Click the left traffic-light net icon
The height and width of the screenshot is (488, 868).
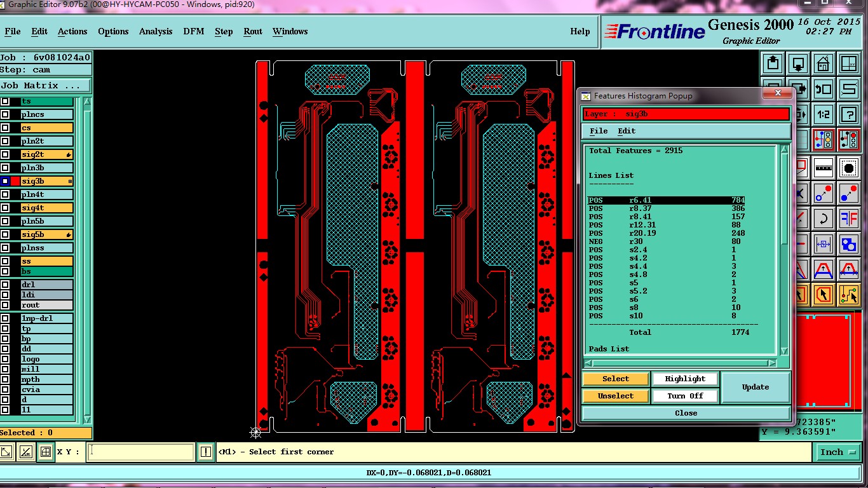pos(824,140)
